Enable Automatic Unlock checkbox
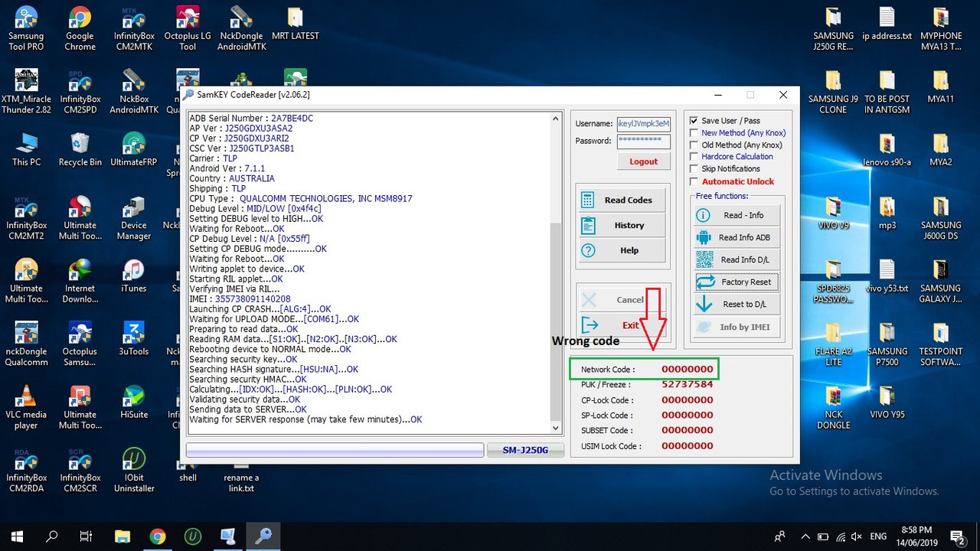Image resolution: width=980 pixels, height=551 pixels. pyautogui.click(x=694, y=181)
